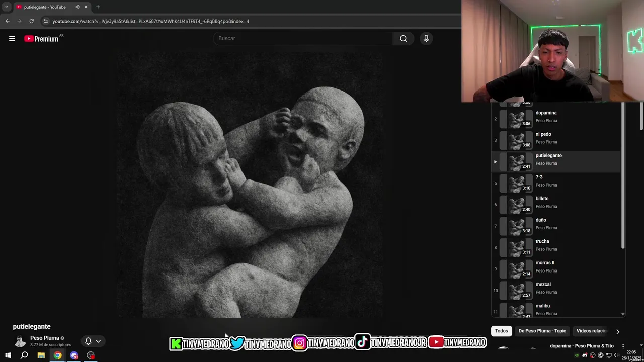The image size is (644, 362).
Task: Reload the page with refresh icon
Action: click(x=31, y=21)
